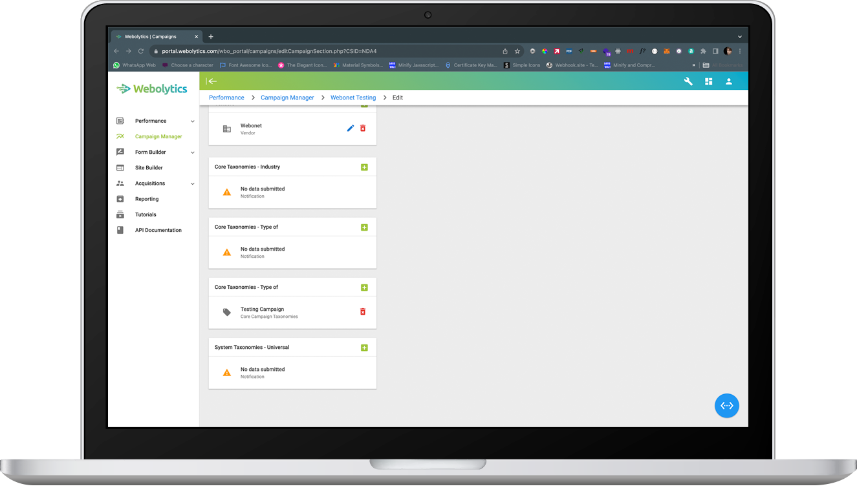Open the browser extensions puzzle icon
This screenshot has height=504, width=857.
point(703,51)
